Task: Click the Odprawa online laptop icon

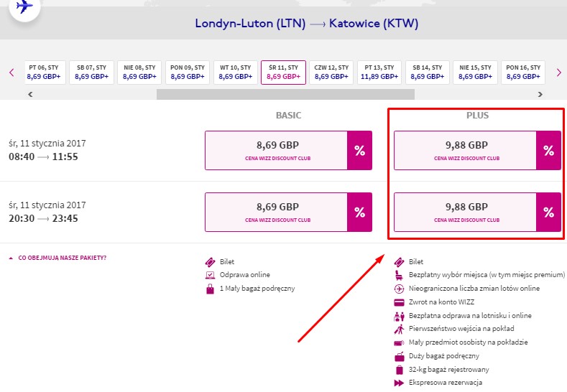Action: point(210,275)
